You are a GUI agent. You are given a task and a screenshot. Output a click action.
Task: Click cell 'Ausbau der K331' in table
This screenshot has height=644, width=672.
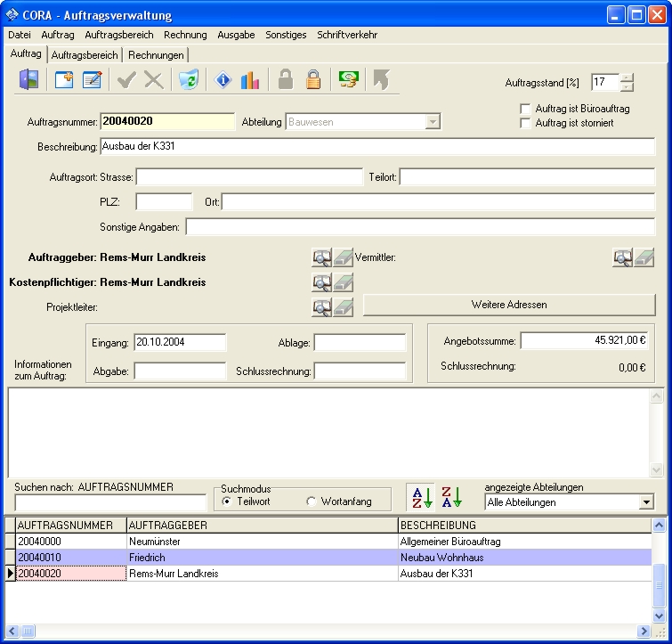[x=525, y=574]
